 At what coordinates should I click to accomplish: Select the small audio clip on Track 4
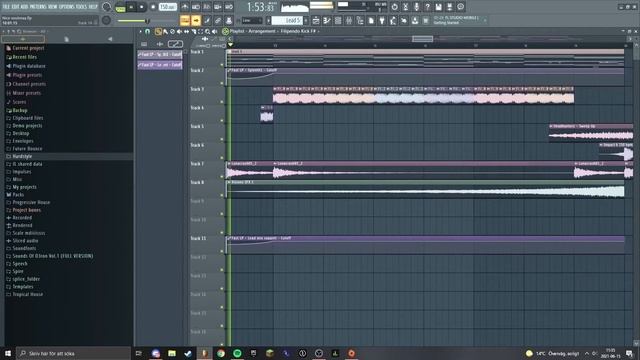267,114
